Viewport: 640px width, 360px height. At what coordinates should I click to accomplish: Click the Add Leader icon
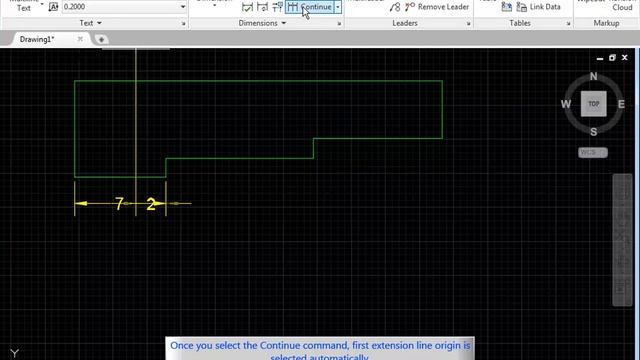point(395,7)
